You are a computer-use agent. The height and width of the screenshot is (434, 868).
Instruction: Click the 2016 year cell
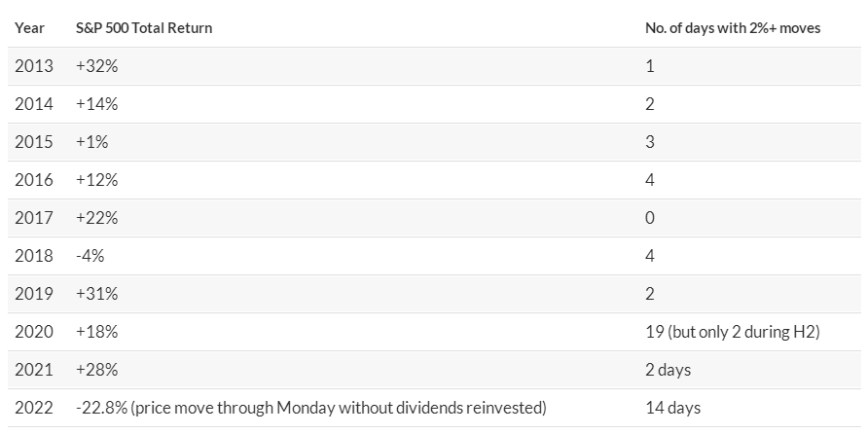point(33,180)
